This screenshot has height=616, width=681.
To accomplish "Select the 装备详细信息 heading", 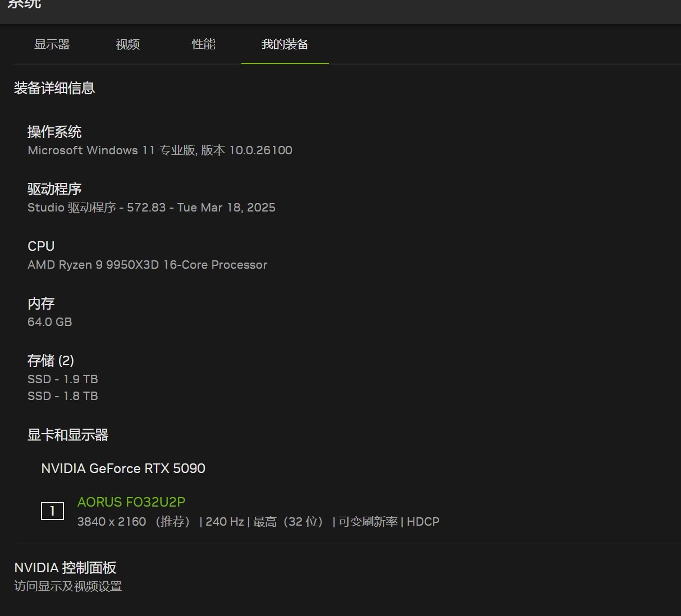I will point(54,88).
